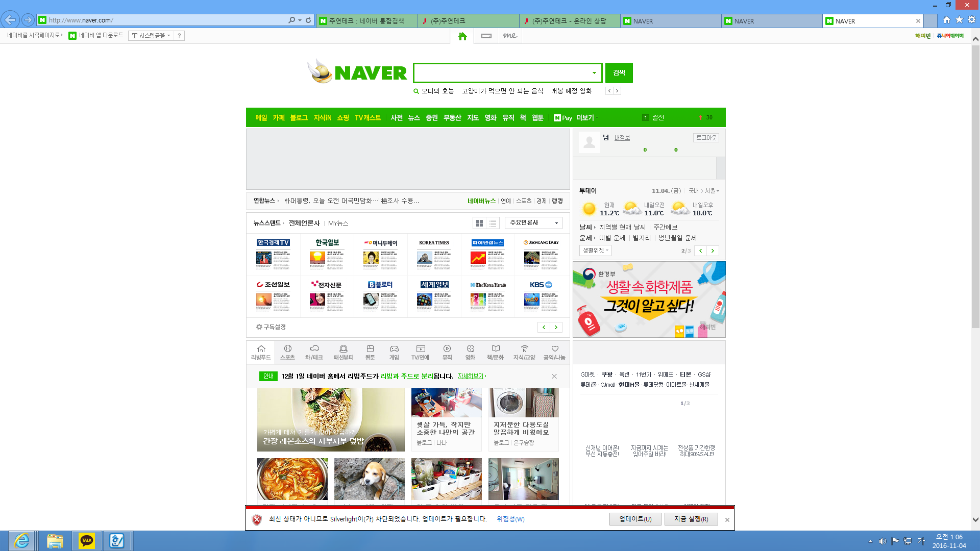Open 부동산 in the green menu bar
The width and height of the screenshot is (980, 551).
point(452,118)
